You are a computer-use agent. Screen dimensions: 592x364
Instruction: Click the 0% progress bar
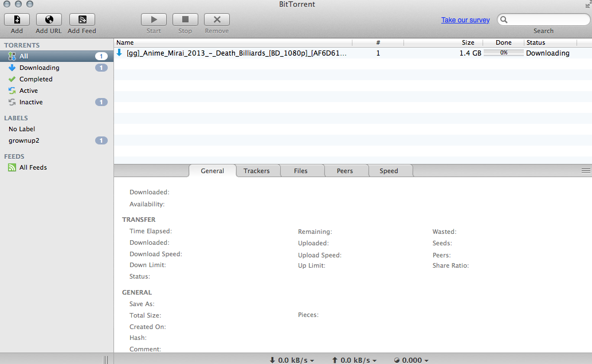[504, 53]
